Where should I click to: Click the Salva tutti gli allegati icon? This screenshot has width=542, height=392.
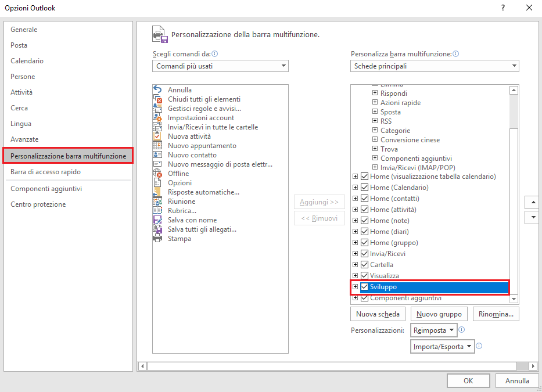click(x=157, y=229)
